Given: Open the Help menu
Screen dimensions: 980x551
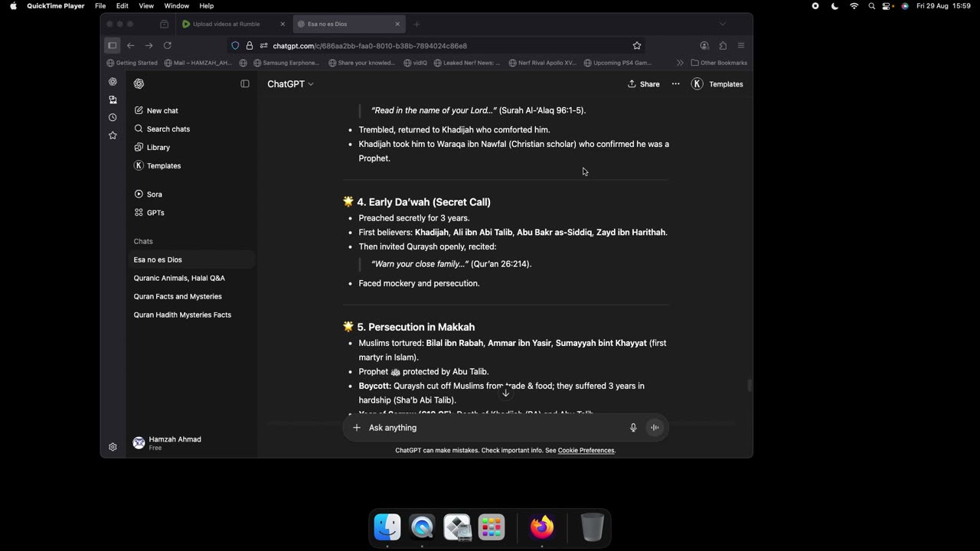Looking at the screenshot, I should [x=207, y=5].
